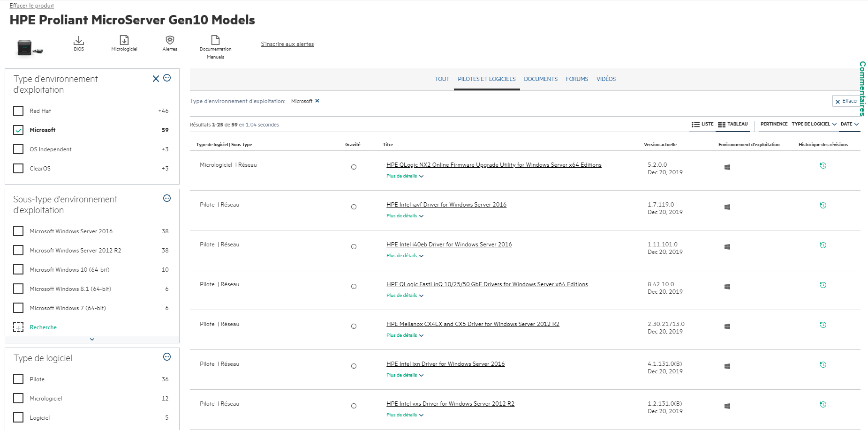
Task: Check Microsoft Windows 10 (64-bit) checkbox
Action: click(18, 270)
